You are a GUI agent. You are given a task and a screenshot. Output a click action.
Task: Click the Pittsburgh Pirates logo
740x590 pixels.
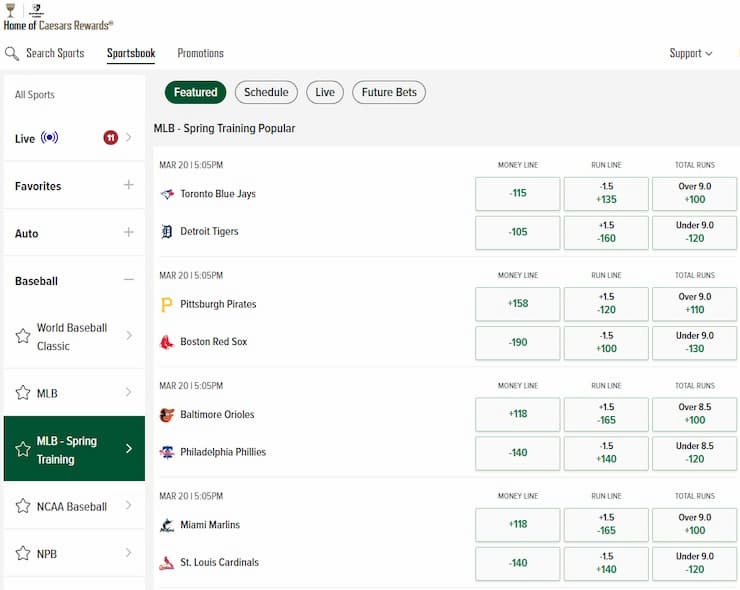[166, 304]
